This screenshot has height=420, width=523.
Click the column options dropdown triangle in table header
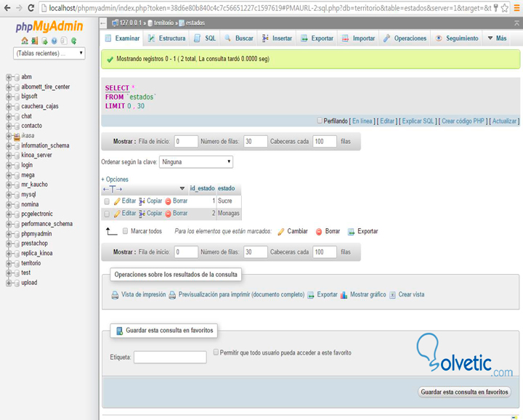tap(182, 188)
